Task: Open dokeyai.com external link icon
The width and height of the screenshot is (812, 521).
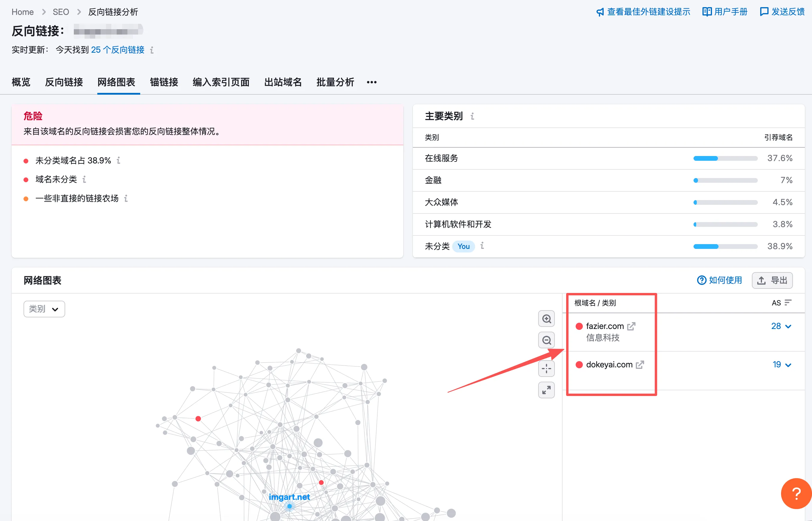Action: tap(640, 365)
